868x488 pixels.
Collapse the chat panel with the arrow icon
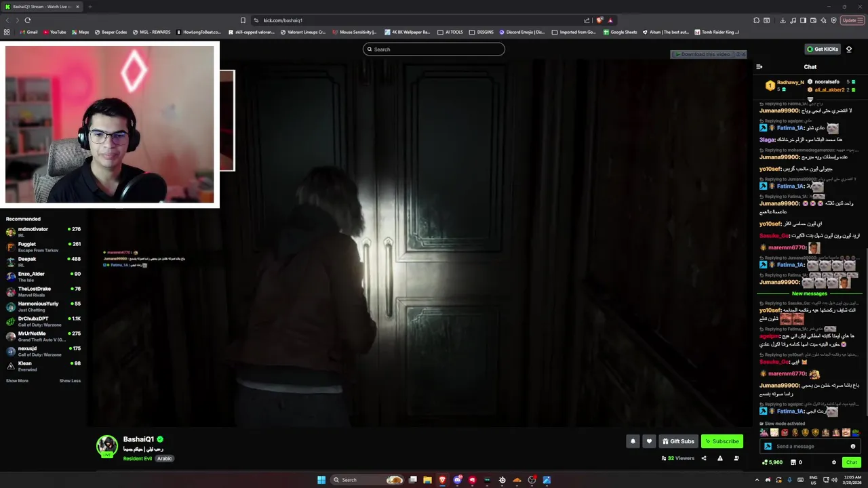[759, 67]
